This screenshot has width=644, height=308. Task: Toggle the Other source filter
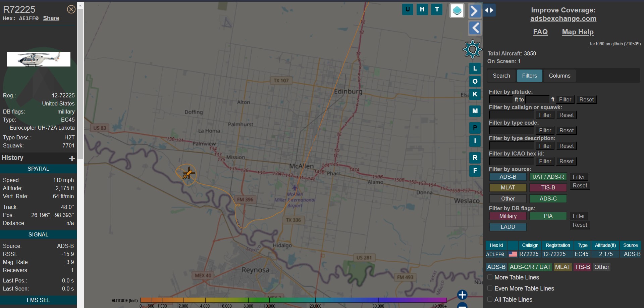tap(508, 199)
